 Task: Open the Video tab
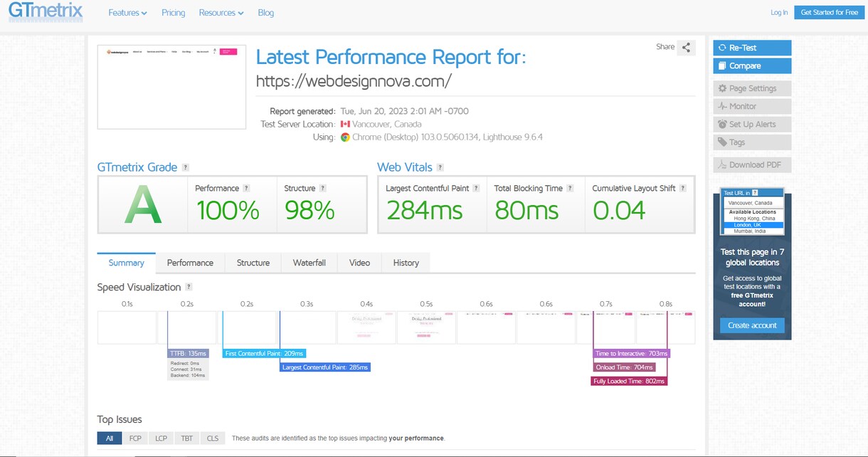360,263
